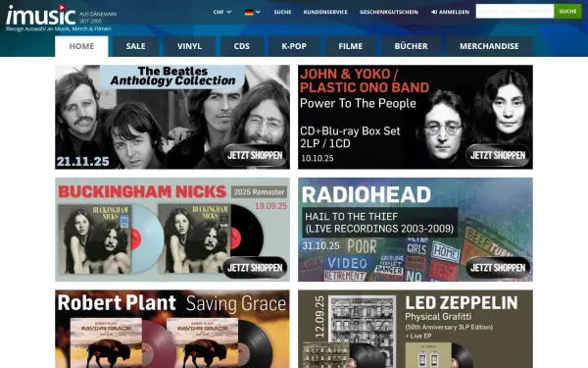This screenshot has height=368, width=588.
Task: Open the FILME tab
Action: [350, 46]
